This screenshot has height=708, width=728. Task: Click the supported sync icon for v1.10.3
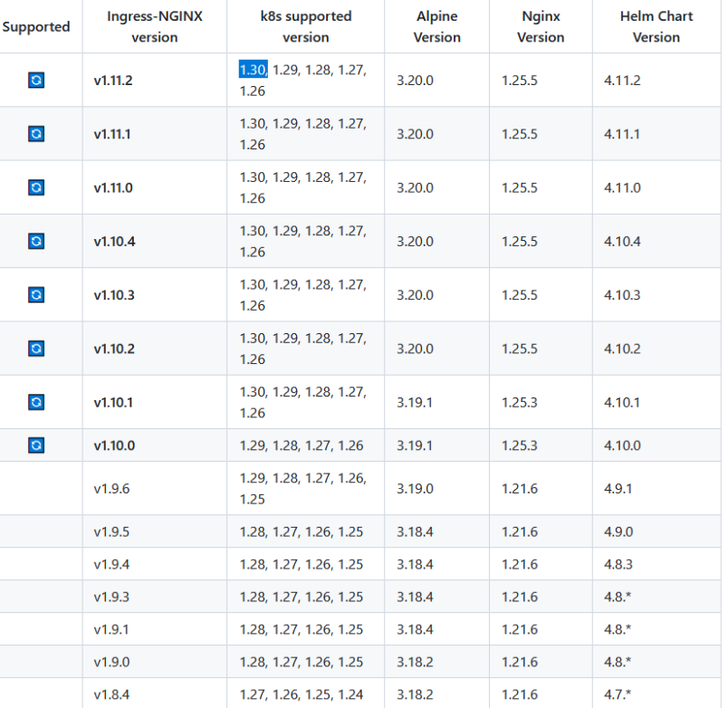36,295
